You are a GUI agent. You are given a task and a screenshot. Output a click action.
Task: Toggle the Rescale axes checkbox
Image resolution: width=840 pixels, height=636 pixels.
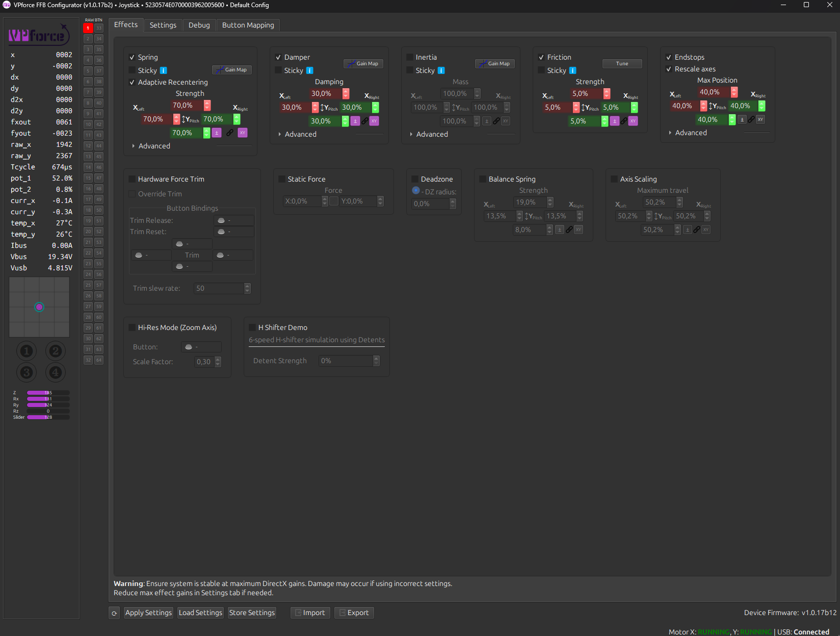point(669,69)
